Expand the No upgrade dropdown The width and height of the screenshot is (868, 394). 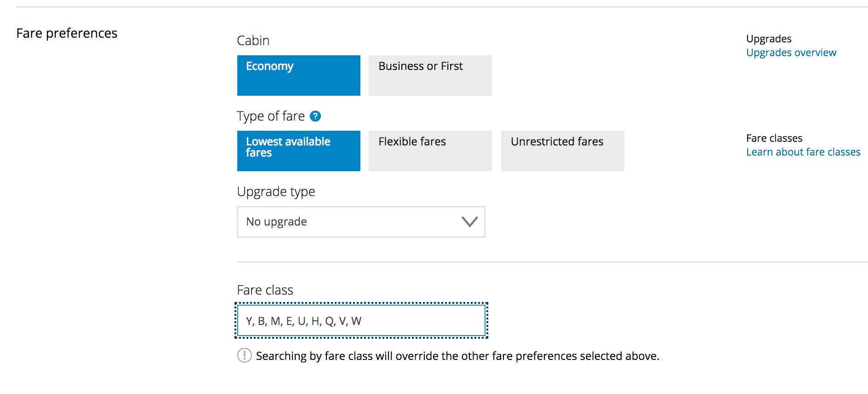(361, 222)
